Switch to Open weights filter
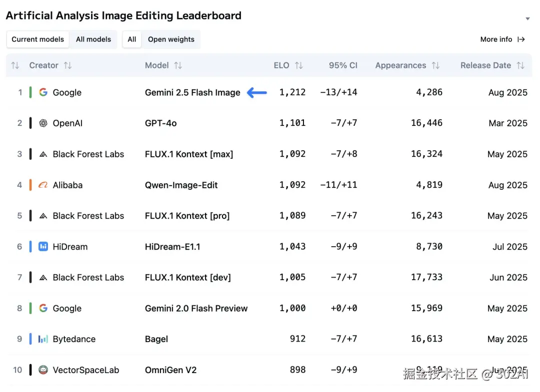This screenshot has width=540, height=392. coord(171,39)
